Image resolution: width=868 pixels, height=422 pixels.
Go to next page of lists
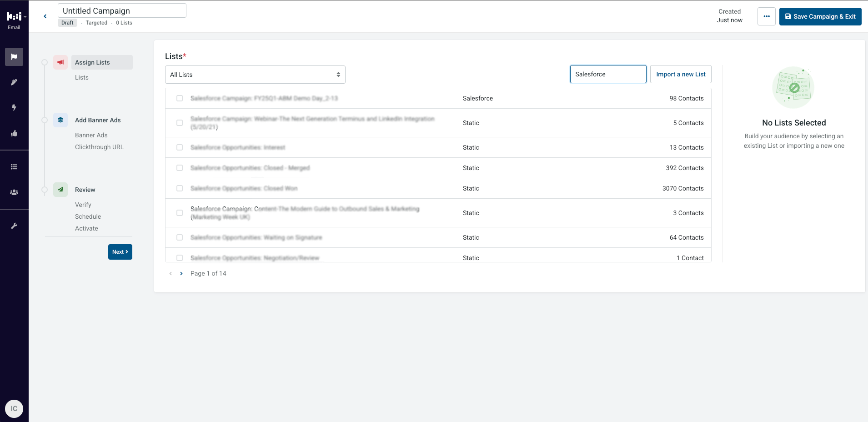(x=181, y=273)
